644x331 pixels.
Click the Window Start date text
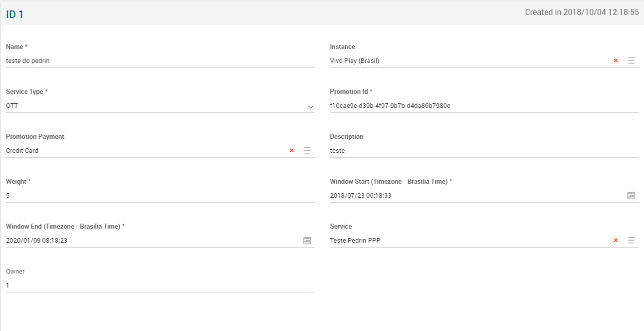[x=361, y=196]
